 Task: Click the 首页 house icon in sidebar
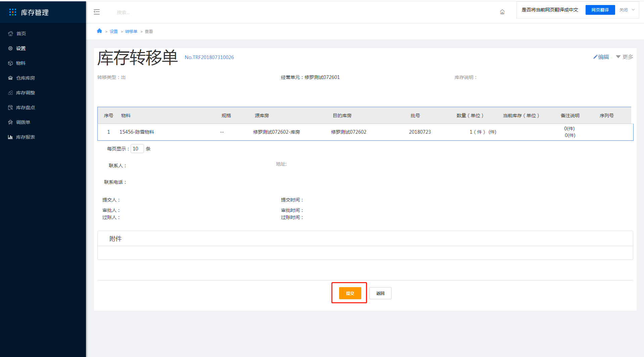pos(10,34)
